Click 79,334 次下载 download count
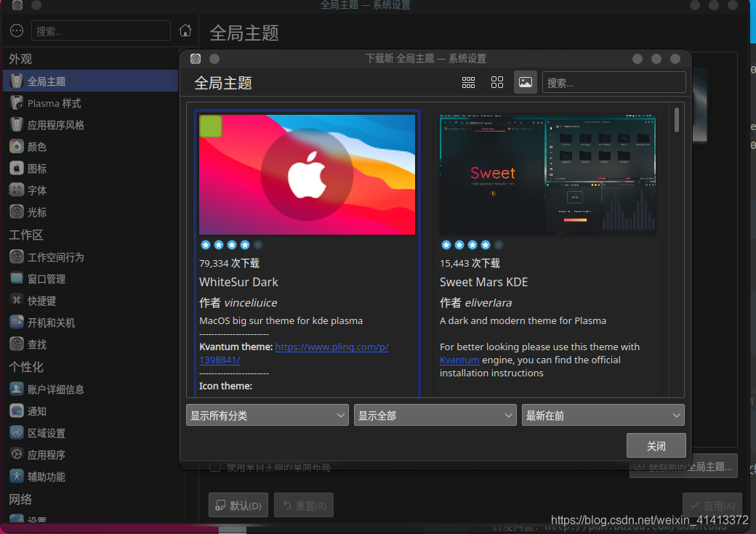This screenshot has height=534, width=756. [x=230, y=263]
